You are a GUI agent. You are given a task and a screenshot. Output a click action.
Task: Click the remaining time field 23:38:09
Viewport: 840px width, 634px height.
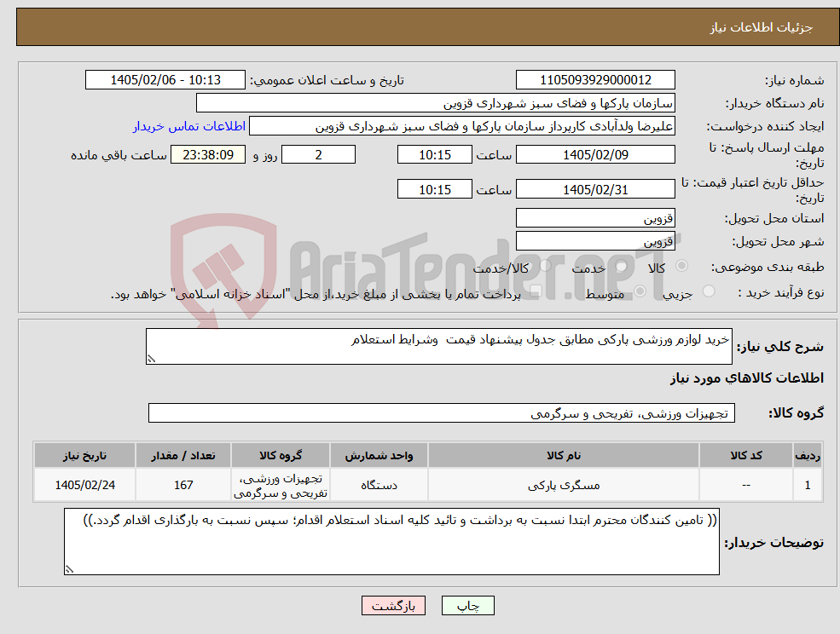[208, 155]
